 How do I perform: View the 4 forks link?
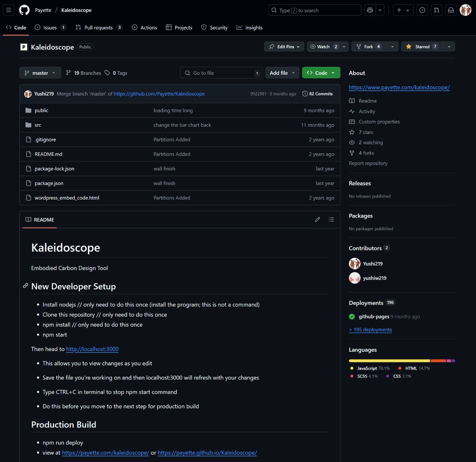click(362, 153)
